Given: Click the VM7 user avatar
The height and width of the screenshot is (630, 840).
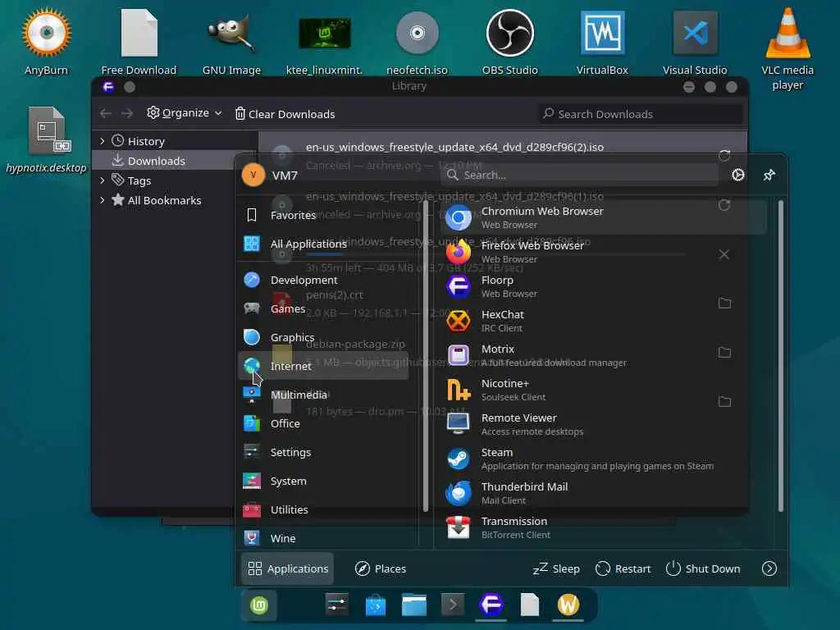Looking at the screenshot, I should point(253,176).
